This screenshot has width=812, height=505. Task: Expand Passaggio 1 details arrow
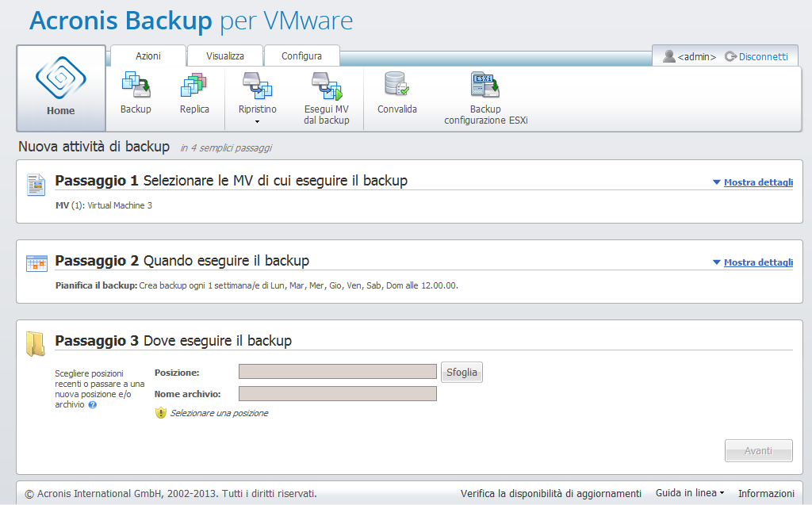(717, 182)
